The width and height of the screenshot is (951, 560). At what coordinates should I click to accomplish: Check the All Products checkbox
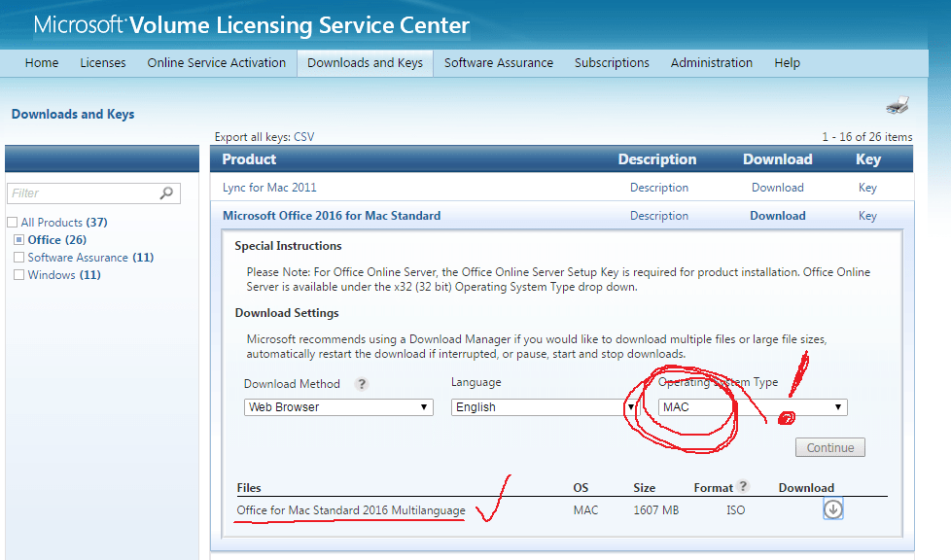[12, 222]
